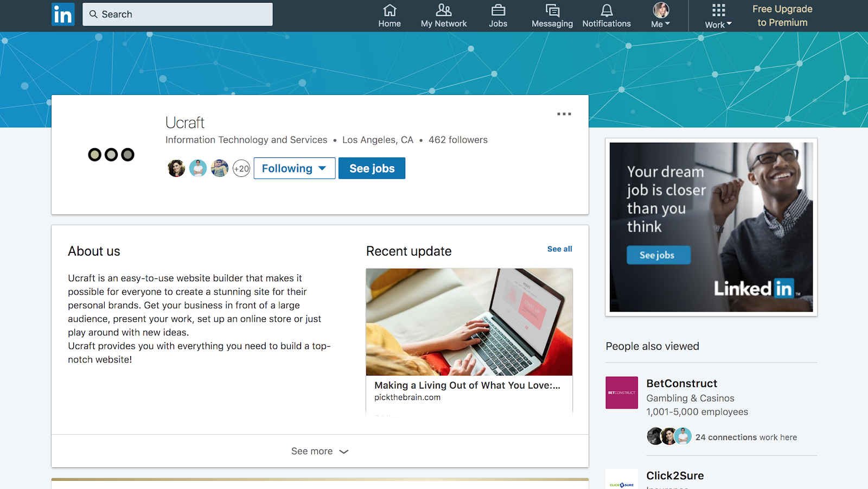
Task: Click the Ucraft company name heading
Action: tap(185, 123)
